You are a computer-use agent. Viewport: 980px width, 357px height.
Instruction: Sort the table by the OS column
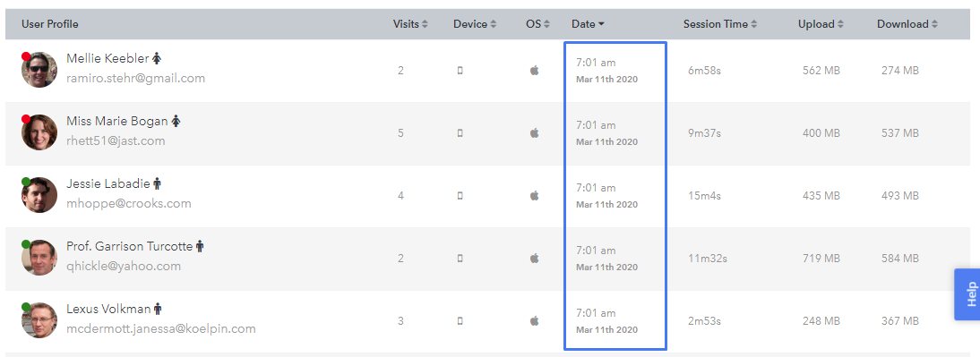[x=537, y=24]
